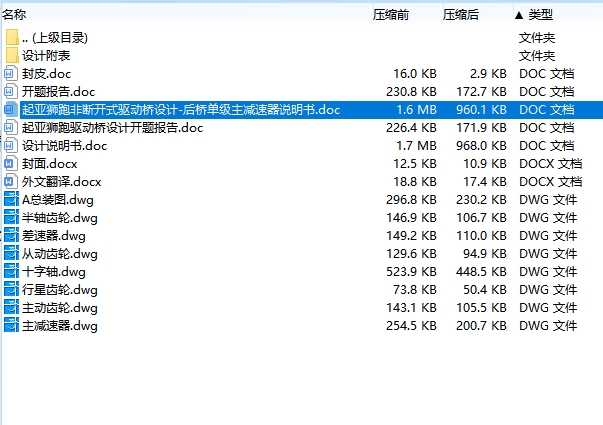Select the file name 起亚狮跑驱动桥设计开题报告.doc

pyautogui.click(x=112, y=128)
